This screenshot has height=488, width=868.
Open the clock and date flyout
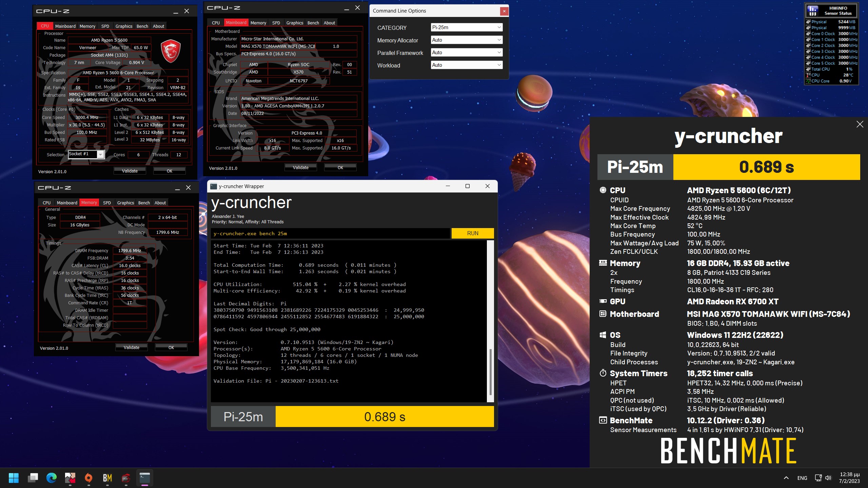pos(849,478)
